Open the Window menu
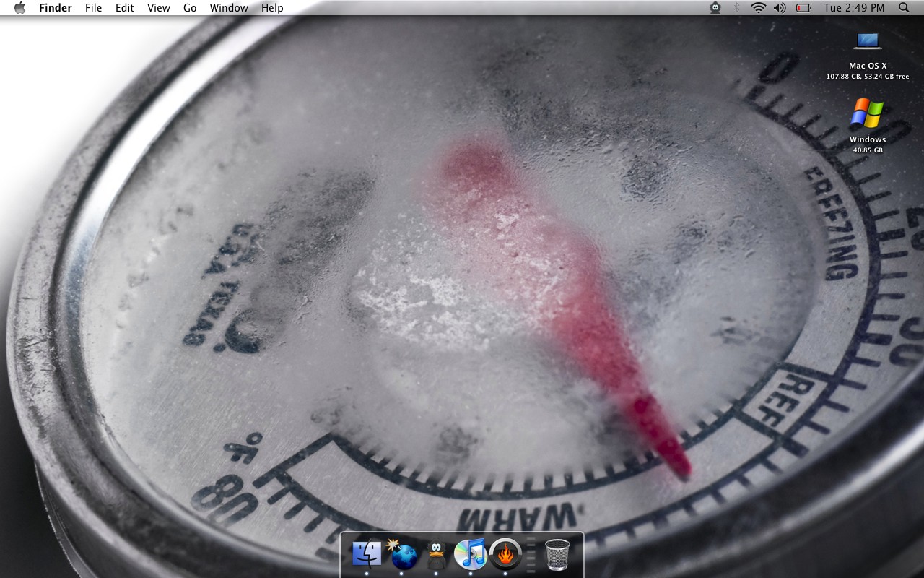The height and width of the screenshot is (578, 924). click(x=229, y=7)
